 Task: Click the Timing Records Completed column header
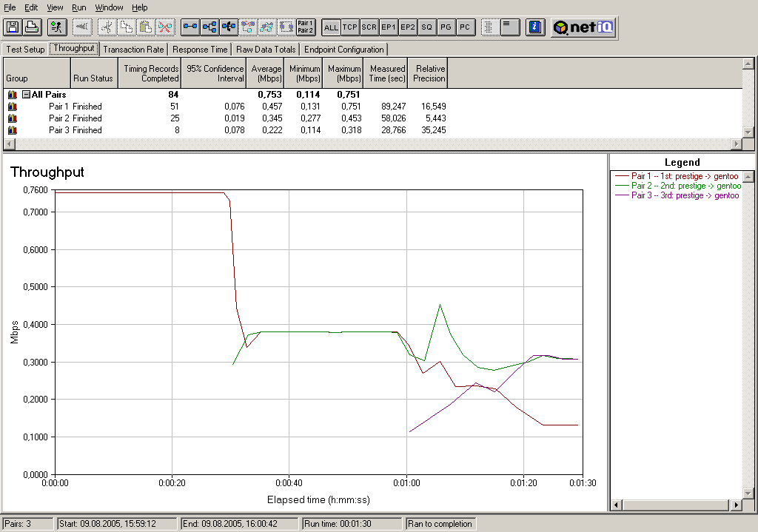pyautogui.click(x=150, y=73)
